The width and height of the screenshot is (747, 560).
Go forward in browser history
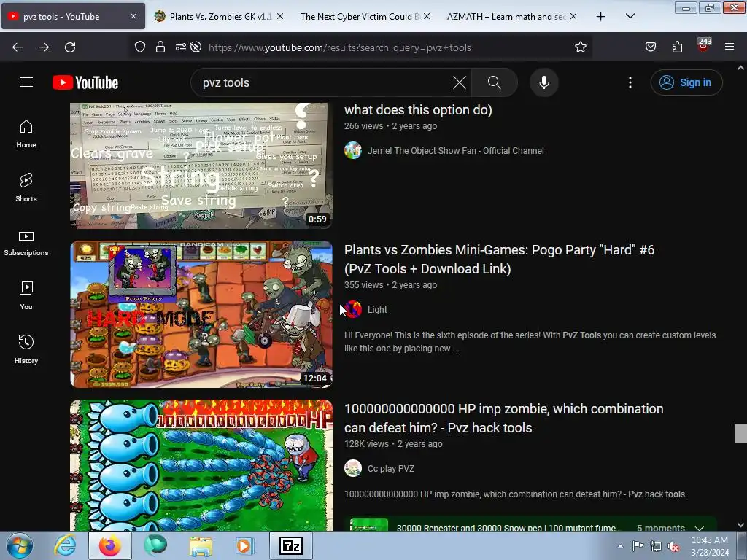coord(44,47)
